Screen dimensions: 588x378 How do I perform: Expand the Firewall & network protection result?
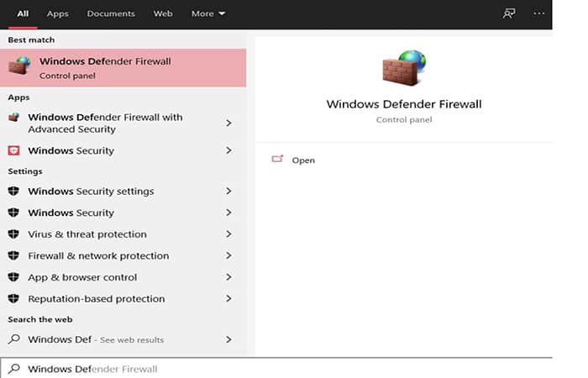(228, 256)
